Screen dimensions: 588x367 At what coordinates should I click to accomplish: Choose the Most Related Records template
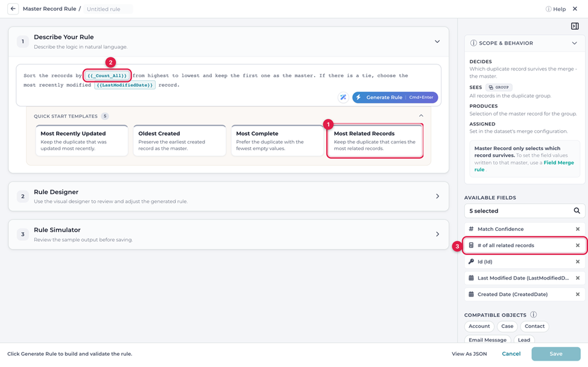375,140
